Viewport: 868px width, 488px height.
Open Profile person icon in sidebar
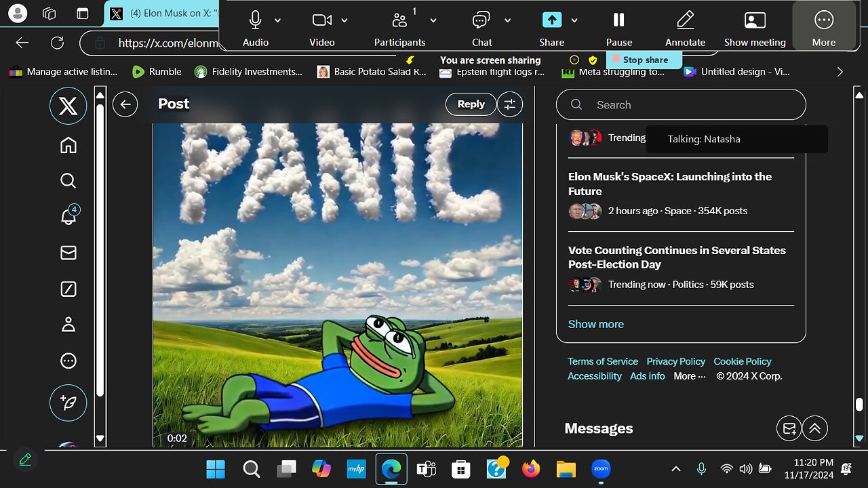[x=68, y=325]
